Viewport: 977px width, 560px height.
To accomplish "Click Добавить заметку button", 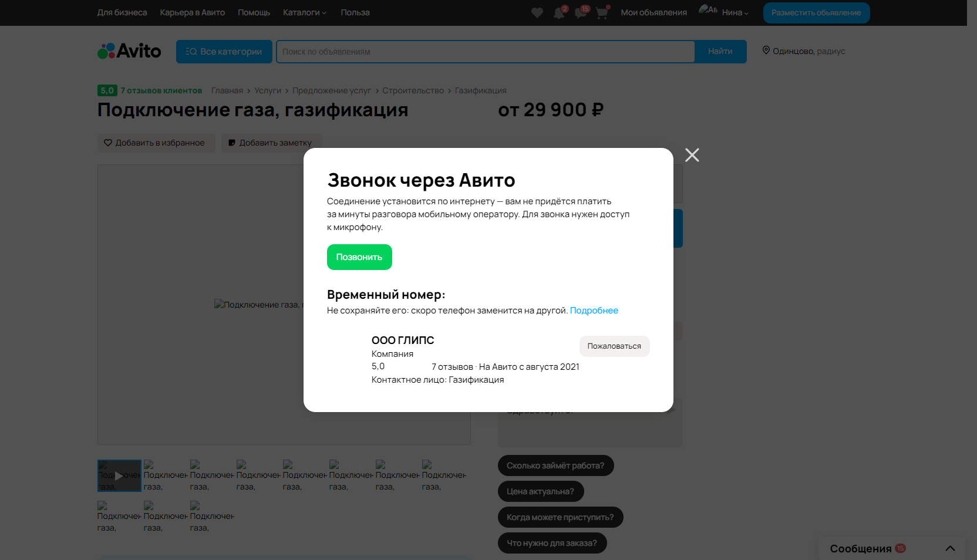I will 271,143.
